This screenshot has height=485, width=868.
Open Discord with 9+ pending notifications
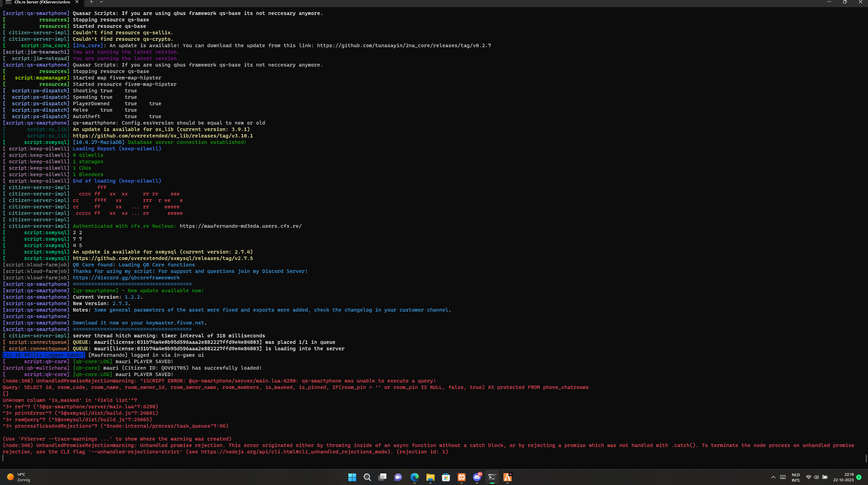476,477
